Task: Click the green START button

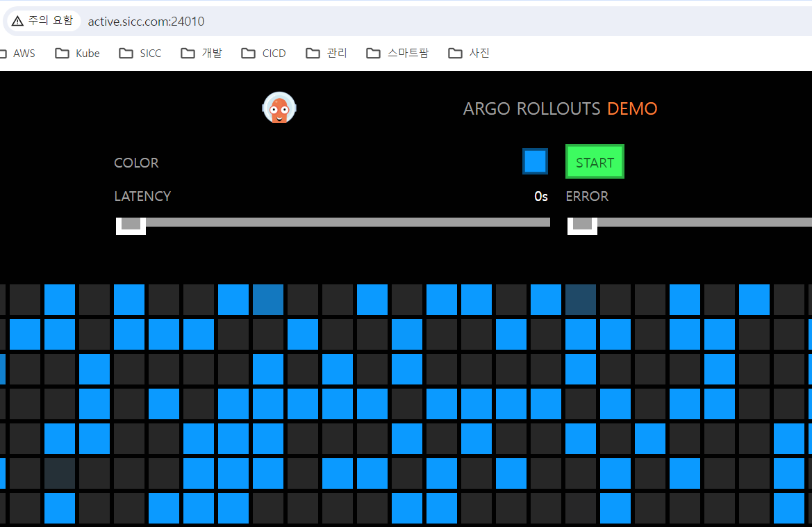Action: tap(595, 162)
